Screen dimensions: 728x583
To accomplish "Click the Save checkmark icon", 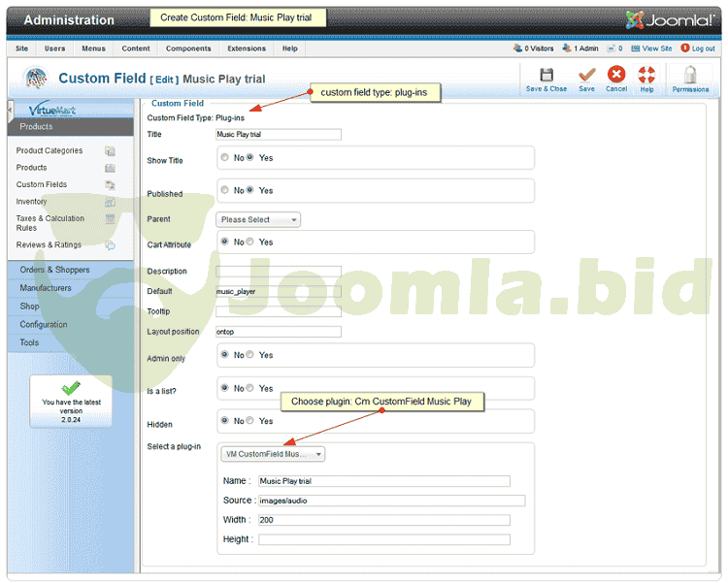I will pyautogui.click(x=587, y=75).
